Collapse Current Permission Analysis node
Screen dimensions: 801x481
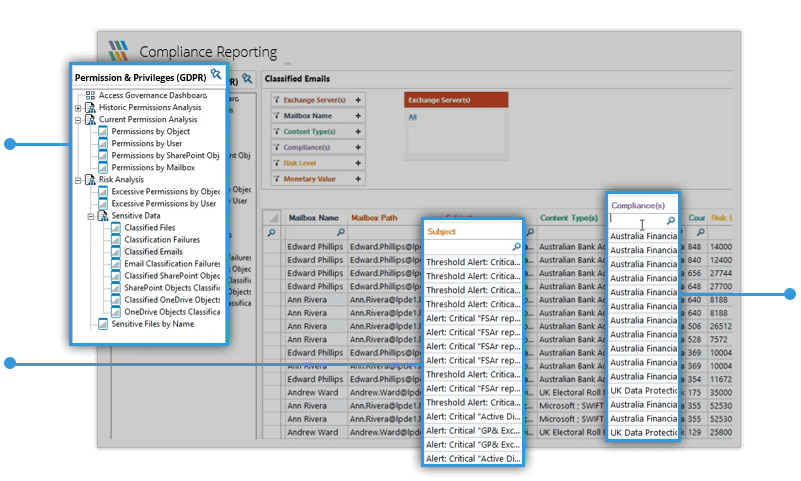coord(78,120)
